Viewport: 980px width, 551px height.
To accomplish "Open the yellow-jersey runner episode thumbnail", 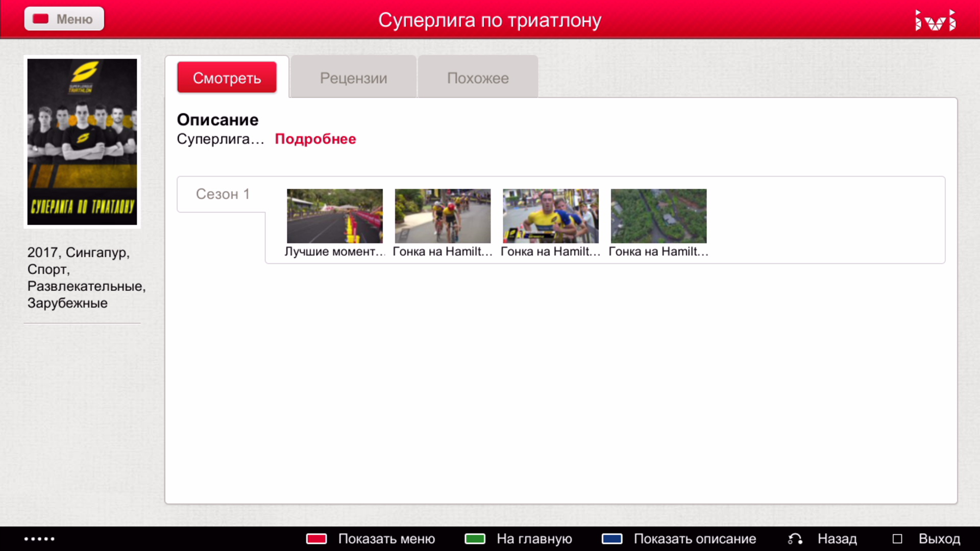I will click(551, 216).
